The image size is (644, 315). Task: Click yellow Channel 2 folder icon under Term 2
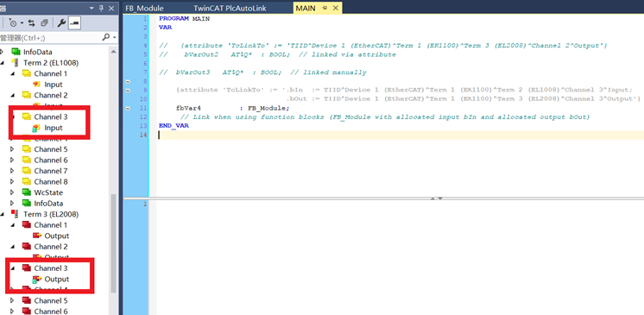26,95
